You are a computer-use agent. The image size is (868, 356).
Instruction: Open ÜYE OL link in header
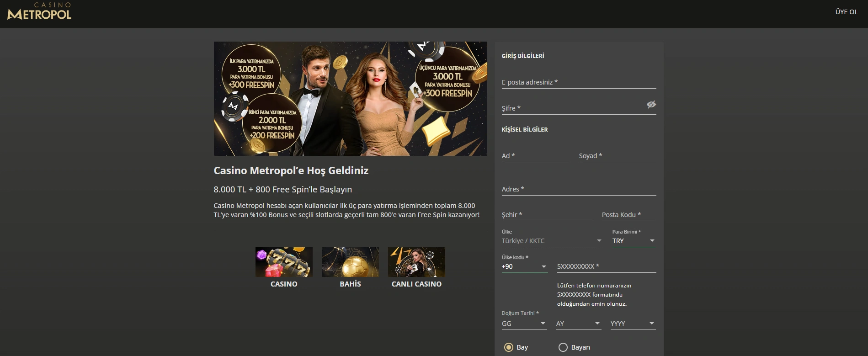pyautogui.click(x=847, y=12)
